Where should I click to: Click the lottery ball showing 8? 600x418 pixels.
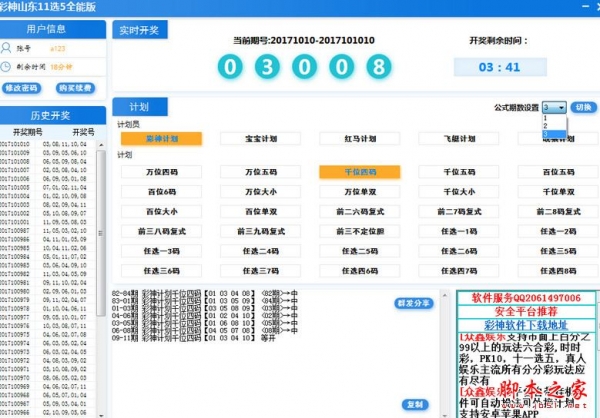click(379, 67)
